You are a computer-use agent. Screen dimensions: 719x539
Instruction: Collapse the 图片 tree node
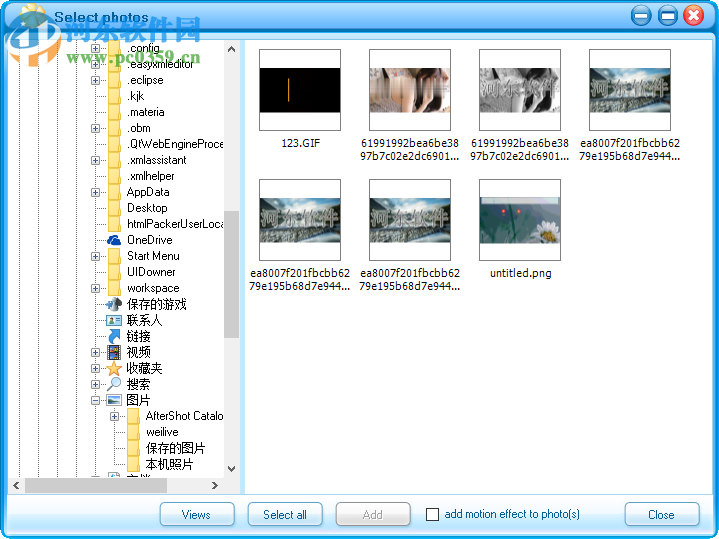pos(95,400)
